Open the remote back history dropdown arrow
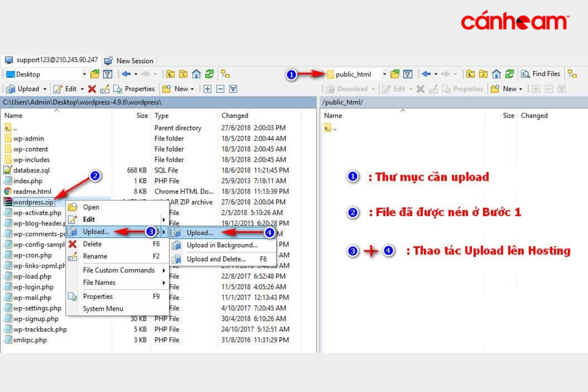Screen dimensions: 588x392 point(435,74)
